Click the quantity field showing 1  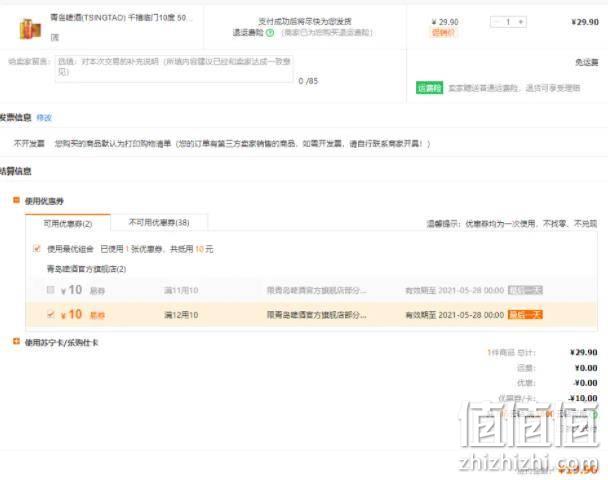click(x=508, y=22)
